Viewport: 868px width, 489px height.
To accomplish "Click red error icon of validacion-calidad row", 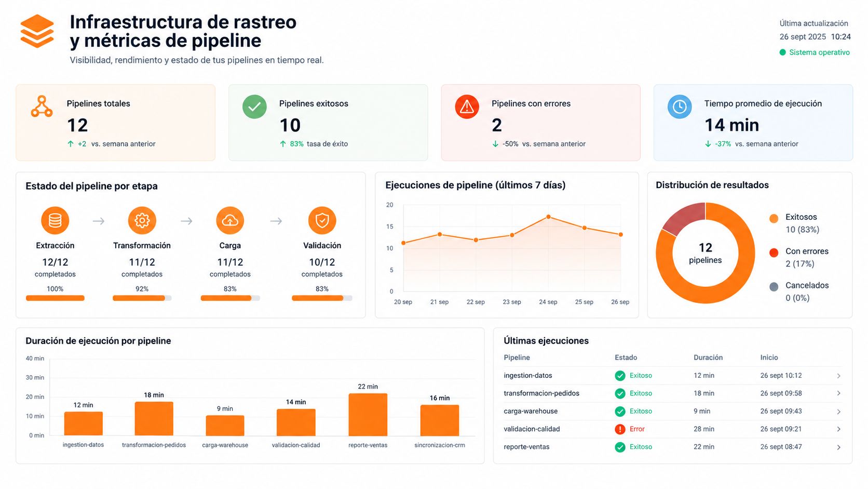I will pos(620,429).
